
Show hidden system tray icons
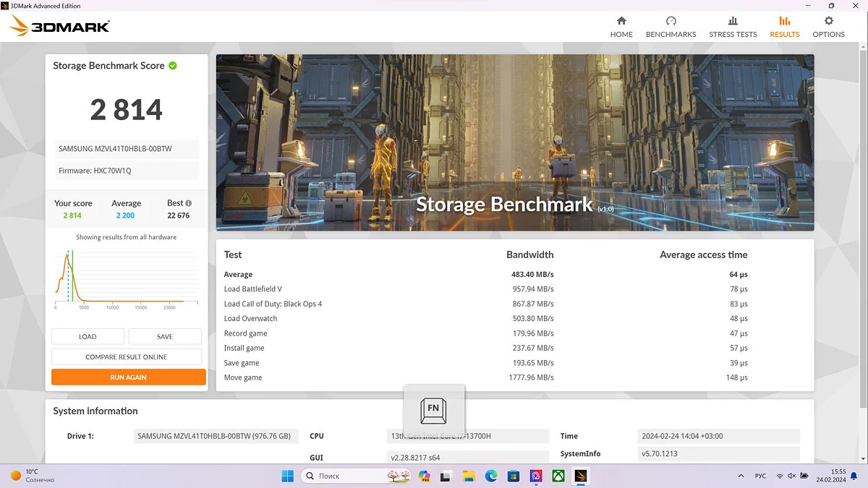point(741,476)
